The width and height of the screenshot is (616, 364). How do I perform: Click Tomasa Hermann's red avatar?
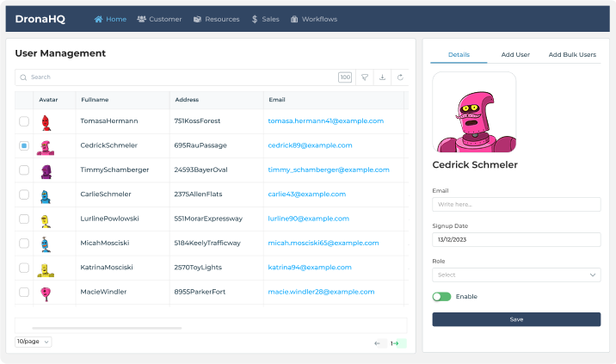pos(46,123)
